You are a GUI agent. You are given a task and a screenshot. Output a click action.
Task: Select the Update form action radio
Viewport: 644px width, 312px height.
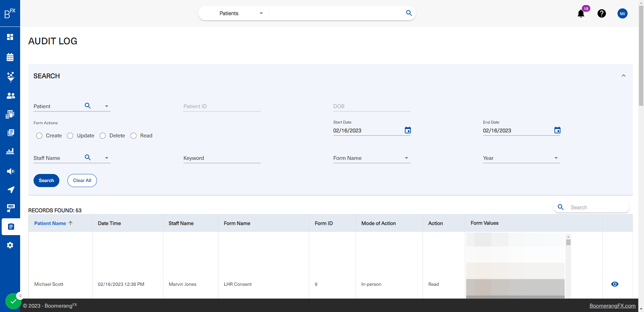coord(70,136)
